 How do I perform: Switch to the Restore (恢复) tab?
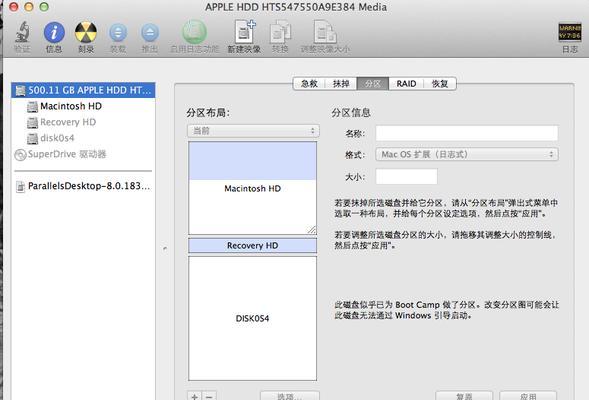[x=440, y=83]
